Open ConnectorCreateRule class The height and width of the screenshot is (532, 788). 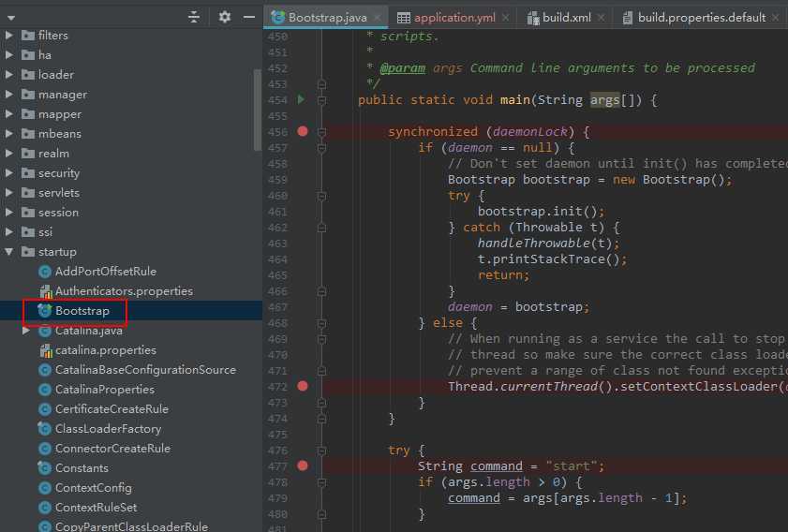click(x=112, y=449)
